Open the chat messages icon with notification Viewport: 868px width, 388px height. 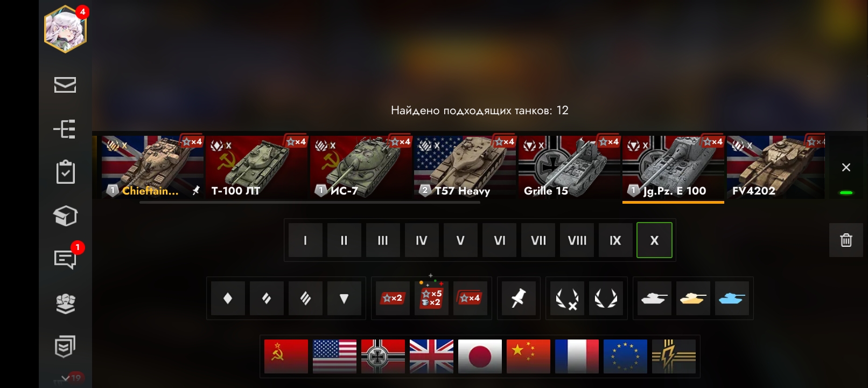click(65, 259)
